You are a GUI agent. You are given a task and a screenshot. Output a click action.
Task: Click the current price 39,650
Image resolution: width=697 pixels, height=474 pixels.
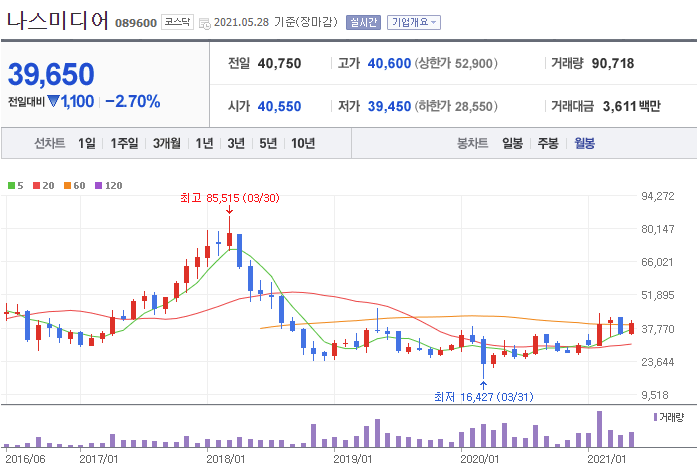click(51, 74)
